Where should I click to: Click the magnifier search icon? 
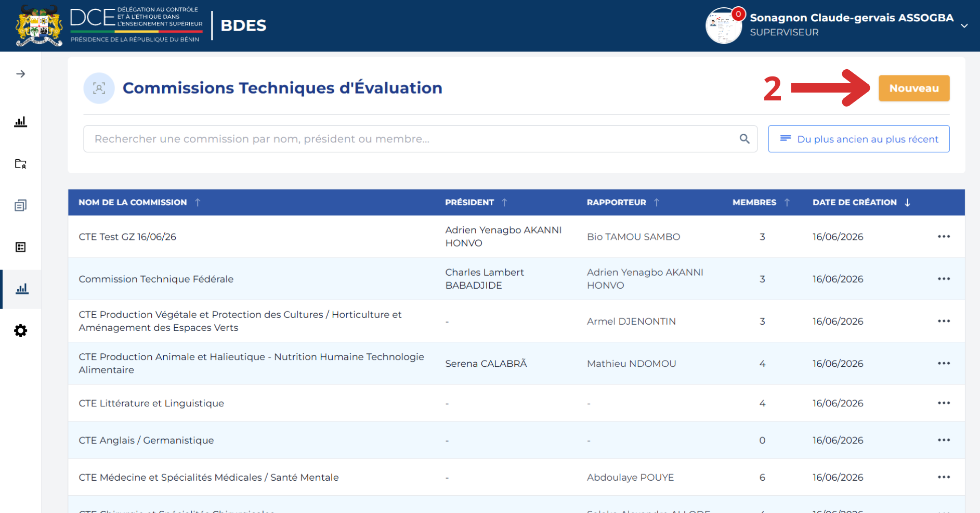[744, 139]
